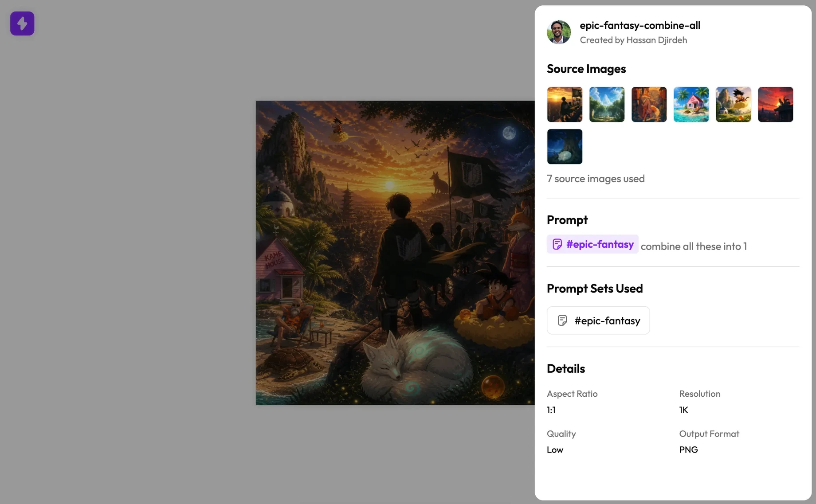Open the #epic-fantasy prompt set button
Image resolution: width=816 pixels, height=504 pixels.
point(598,320)
